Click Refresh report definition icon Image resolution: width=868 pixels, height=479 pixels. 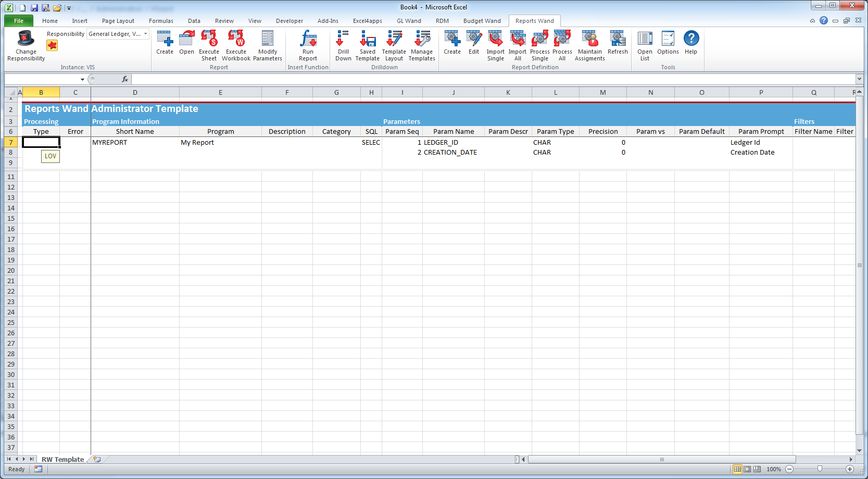pyautogui.click(x=618, y=43)
